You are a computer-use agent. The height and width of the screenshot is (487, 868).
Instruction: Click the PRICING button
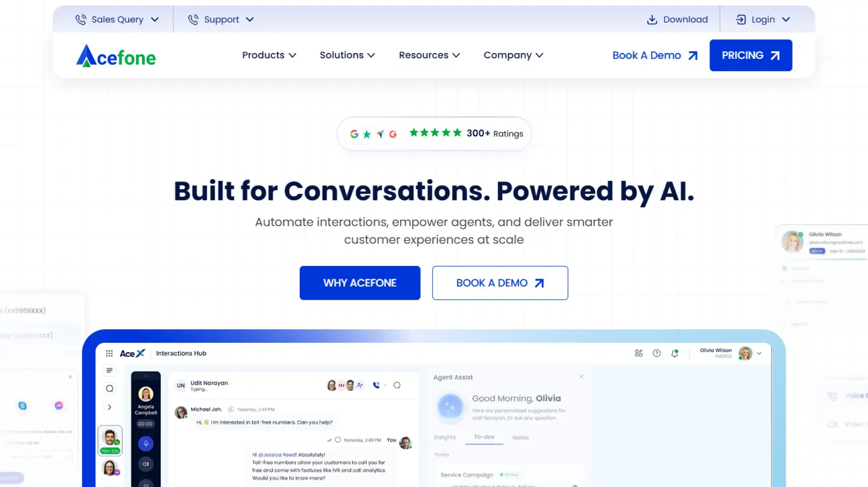coord(751,55)
